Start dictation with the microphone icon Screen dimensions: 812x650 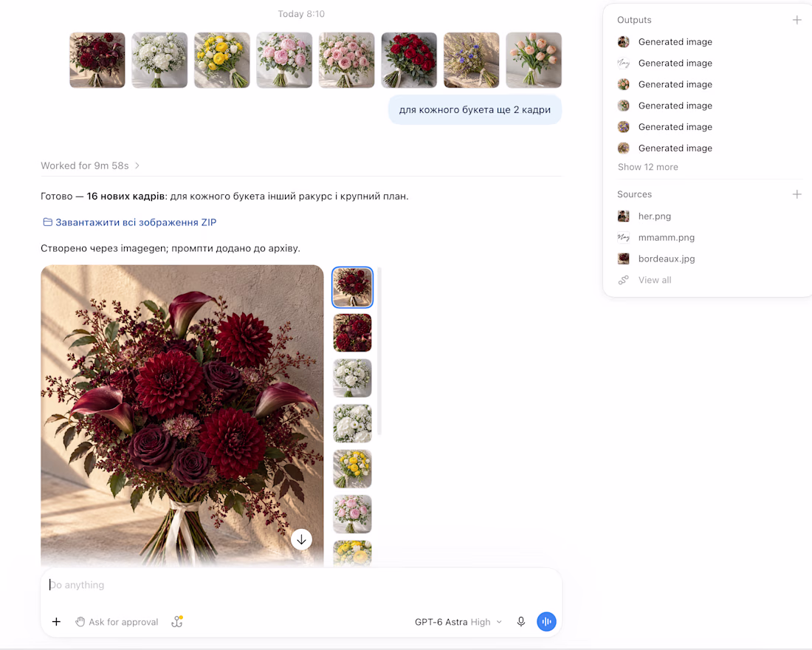coord(521,621)
